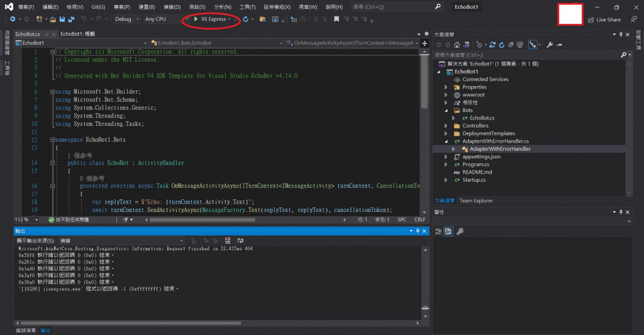The height and width of the screenshot is (335, 644).
Task: Toggle bookmark with the bookmark icon
Action: [x=336, y=19]
